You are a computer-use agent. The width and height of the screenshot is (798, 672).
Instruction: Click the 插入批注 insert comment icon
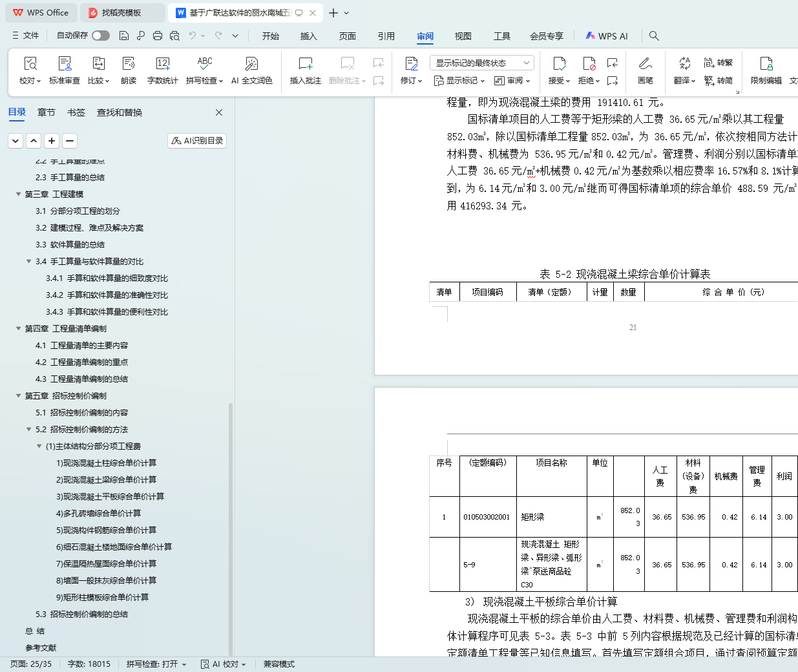tap(305, 64)
